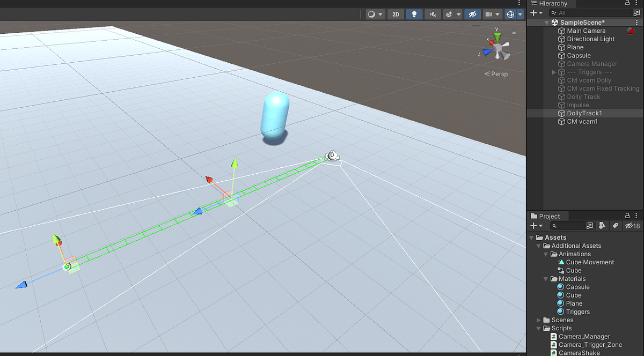644x356 pixels.
Task: Click the scene view audio mute icon
Action: click(x=433, y=14)
